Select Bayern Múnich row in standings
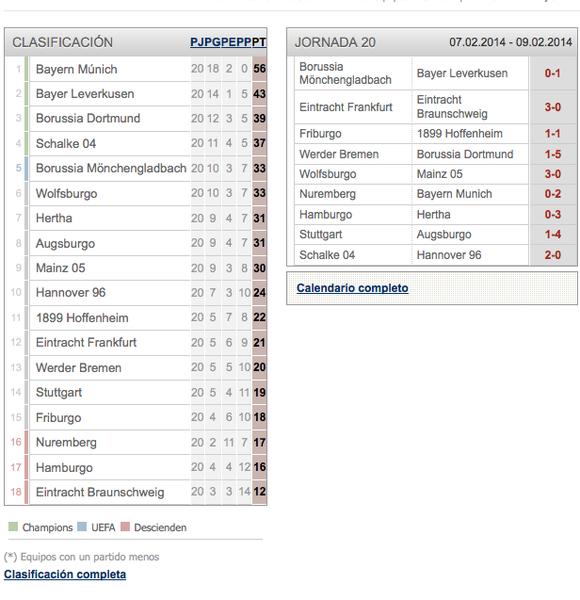The width and height of the screenshot is (580, 600). coord(136,69)
